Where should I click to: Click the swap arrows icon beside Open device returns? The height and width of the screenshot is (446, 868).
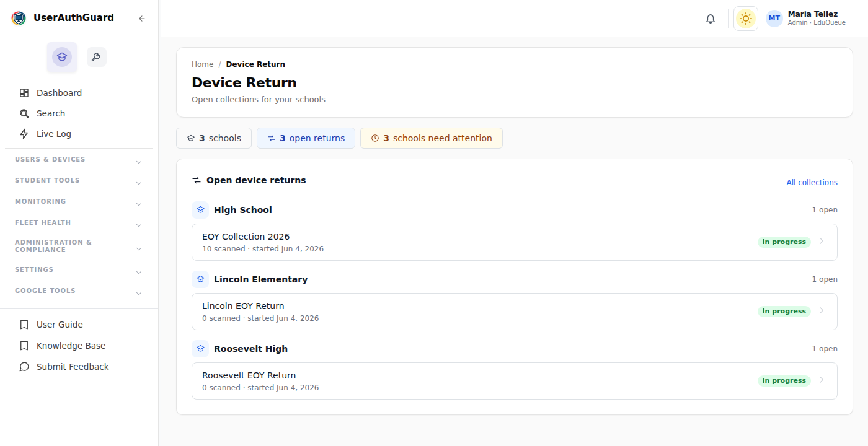pyautogui.click(x=197, y=180)
